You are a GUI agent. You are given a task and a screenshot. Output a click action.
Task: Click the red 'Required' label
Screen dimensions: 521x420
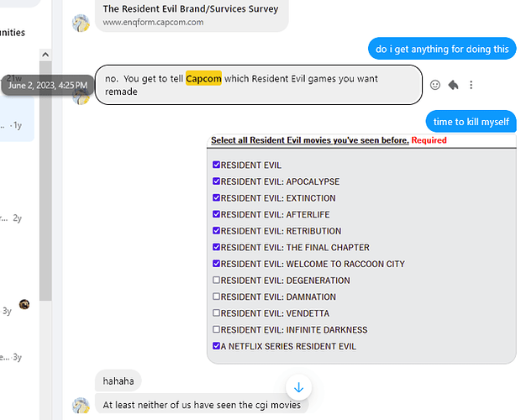429,140
